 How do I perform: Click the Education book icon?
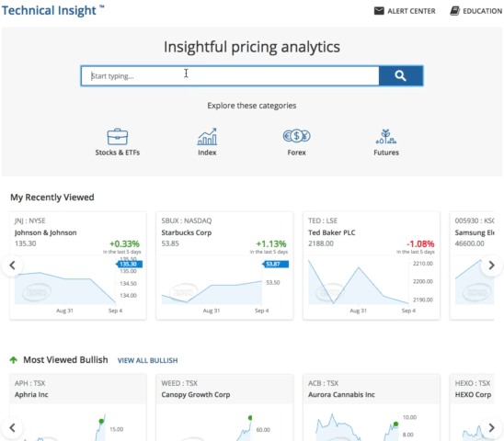tap(454, 11)
